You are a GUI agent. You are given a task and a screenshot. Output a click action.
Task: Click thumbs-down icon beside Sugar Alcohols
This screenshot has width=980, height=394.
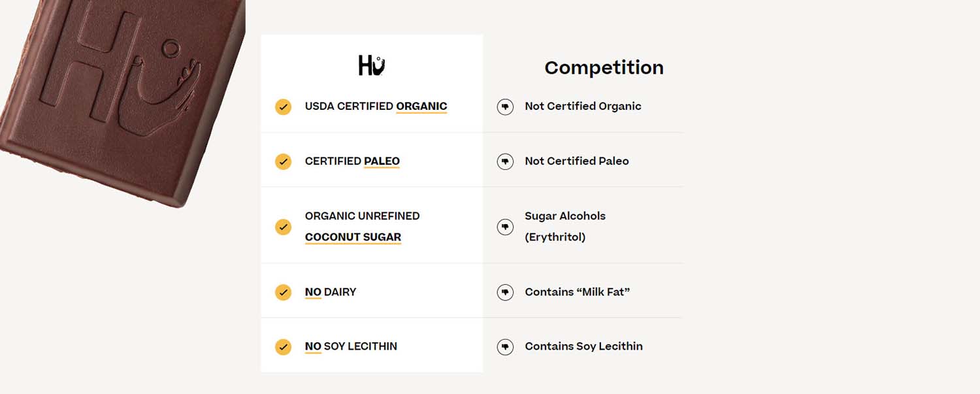click(505, 227)
